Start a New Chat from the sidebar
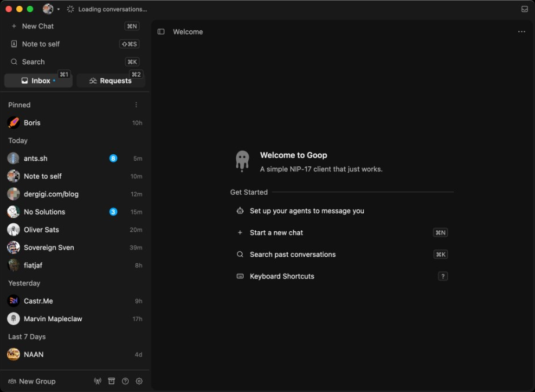535x392 pixels. [x=75, y=26]
